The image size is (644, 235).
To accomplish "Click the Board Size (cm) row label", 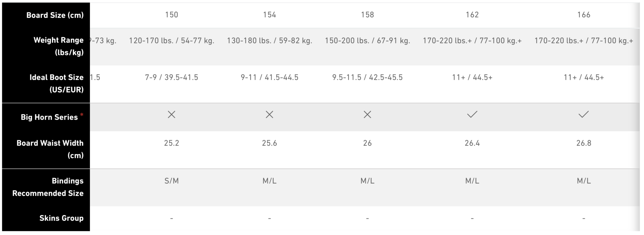I will (55, 15).
